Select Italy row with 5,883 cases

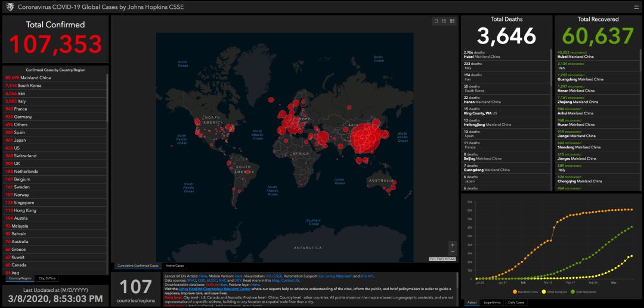click(55, 101)
